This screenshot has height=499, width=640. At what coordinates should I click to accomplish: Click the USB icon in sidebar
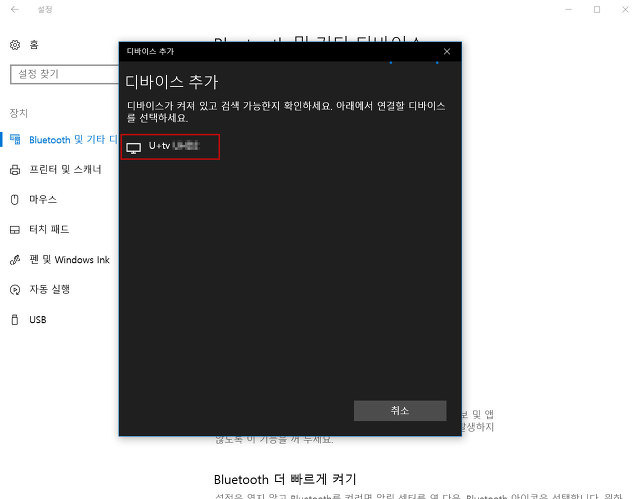[15, 320]
